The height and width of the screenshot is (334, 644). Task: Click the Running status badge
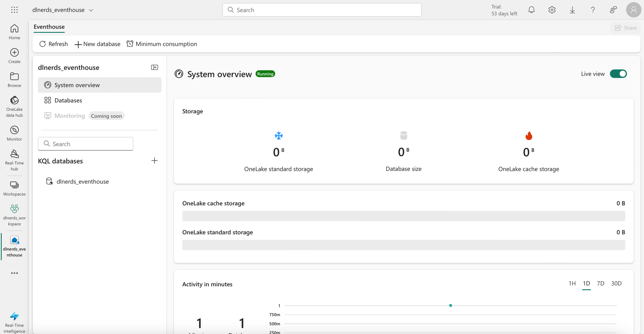click(x=265, y=74)
